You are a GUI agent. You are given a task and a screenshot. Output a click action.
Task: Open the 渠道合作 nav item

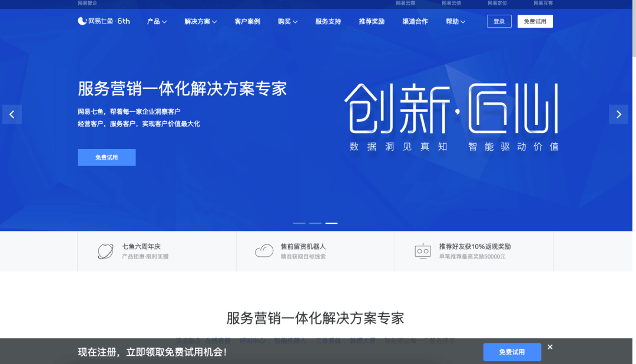pos(415,22)
